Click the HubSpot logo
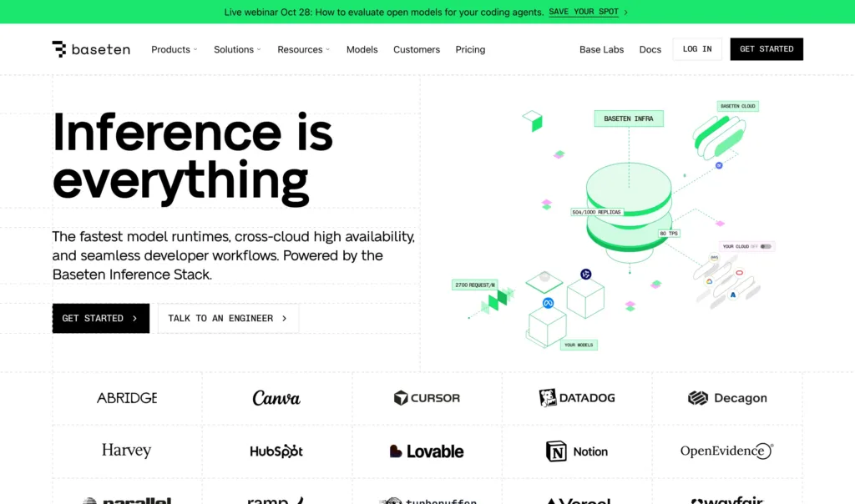This screenshot has height=504, width=855. [276, 451]
